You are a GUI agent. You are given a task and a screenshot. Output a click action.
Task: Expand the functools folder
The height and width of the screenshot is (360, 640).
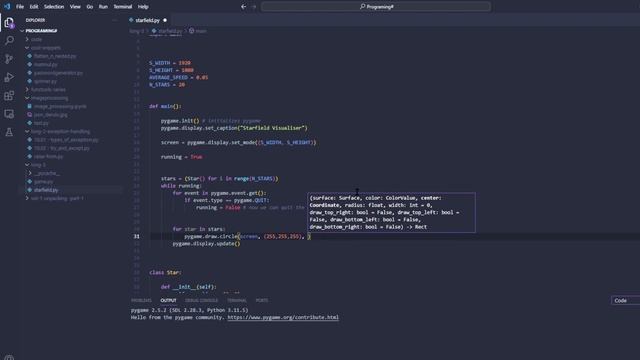(48, 89)
